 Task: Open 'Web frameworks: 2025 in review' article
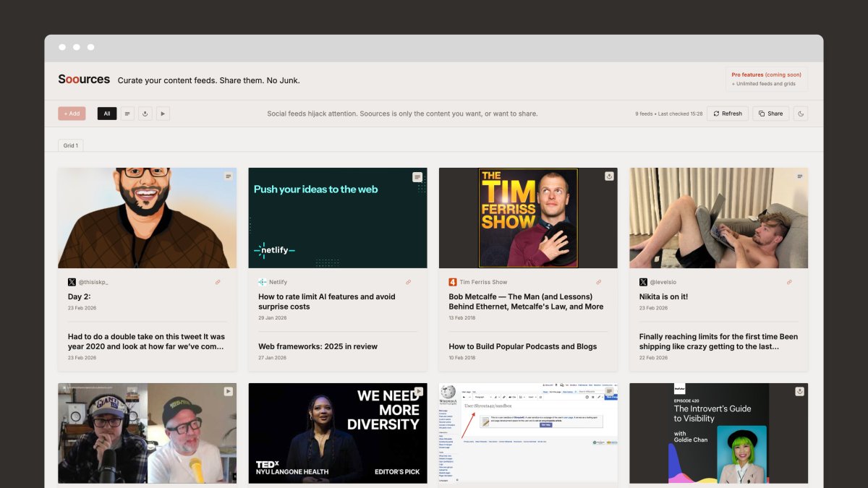(318, 346)
